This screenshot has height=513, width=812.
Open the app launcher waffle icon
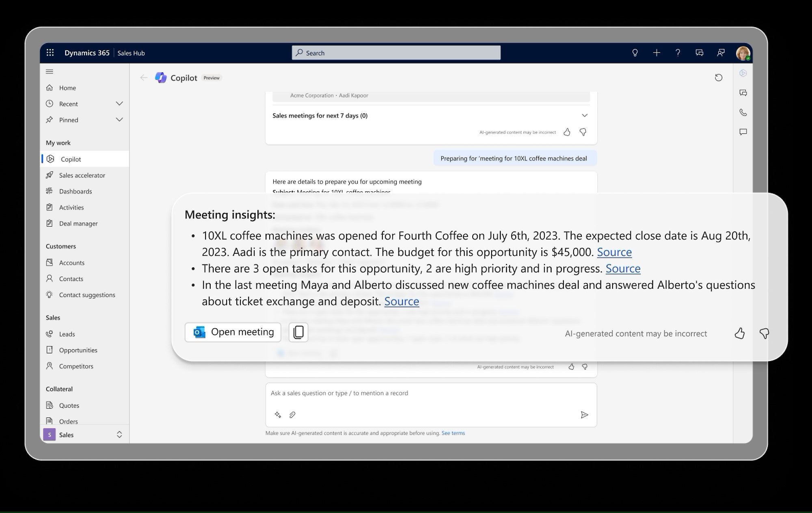pos(50,53)
